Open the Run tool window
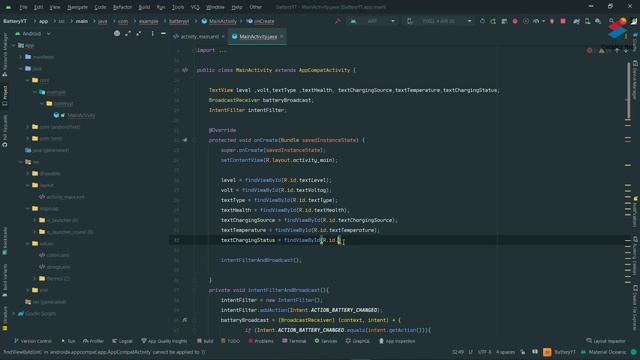Image resolution: width=640 pixels, height=360 pixels. [68, 341]
